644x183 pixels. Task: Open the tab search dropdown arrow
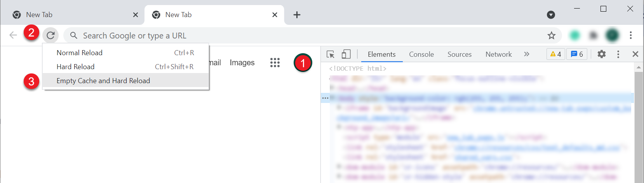(x=551, y=15)
